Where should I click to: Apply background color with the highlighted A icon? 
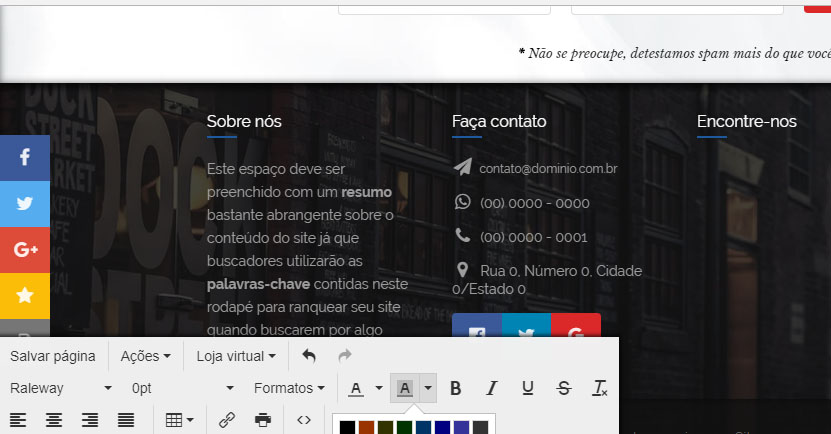pos(404,388)
